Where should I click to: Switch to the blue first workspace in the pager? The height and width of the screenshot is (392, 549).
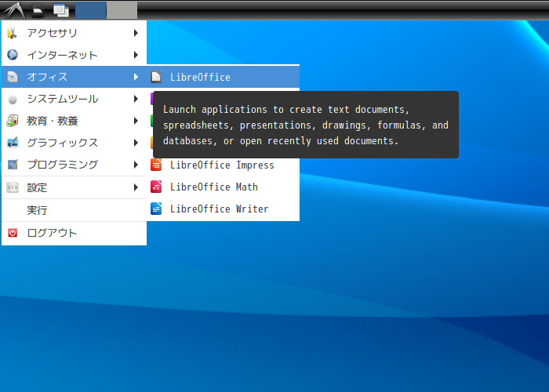pos(91,10)
